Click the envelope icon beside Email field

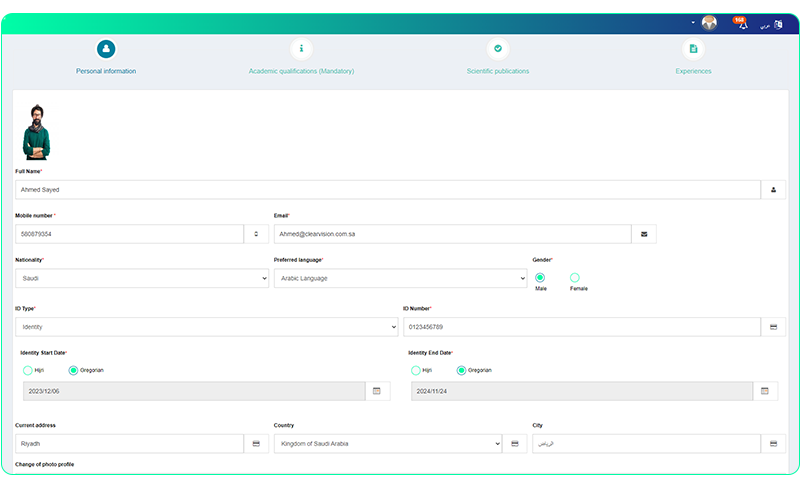(x=644, y=234)
